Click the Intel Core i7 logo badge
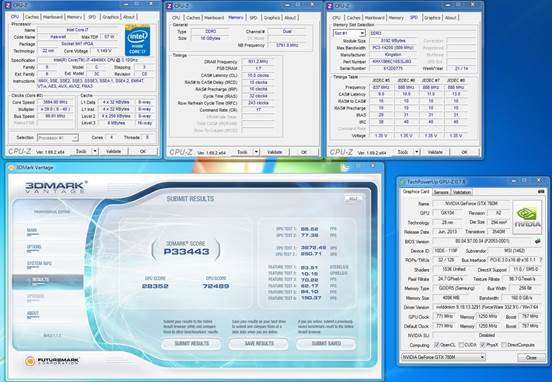This screenshot has height=382, width=552. click(x=138, y=41)
